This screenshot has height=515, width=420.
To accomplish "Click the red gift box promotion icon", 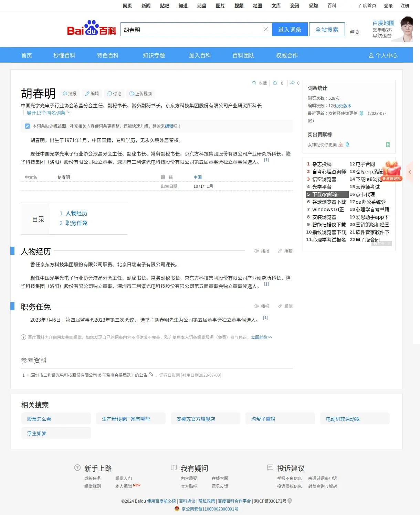I will tap(392, 171).
